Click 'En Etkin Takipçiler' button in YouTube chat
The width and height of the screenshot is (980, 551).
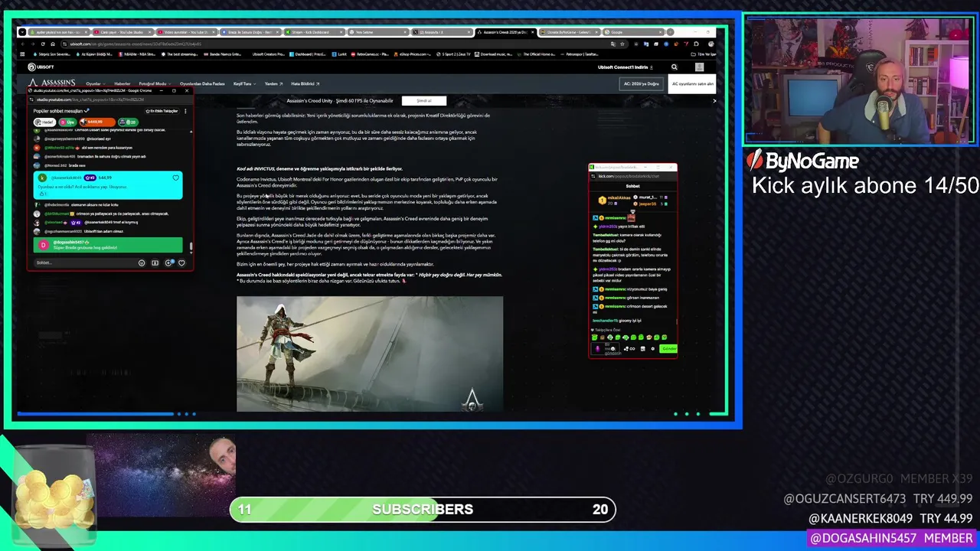pos(162,111)
